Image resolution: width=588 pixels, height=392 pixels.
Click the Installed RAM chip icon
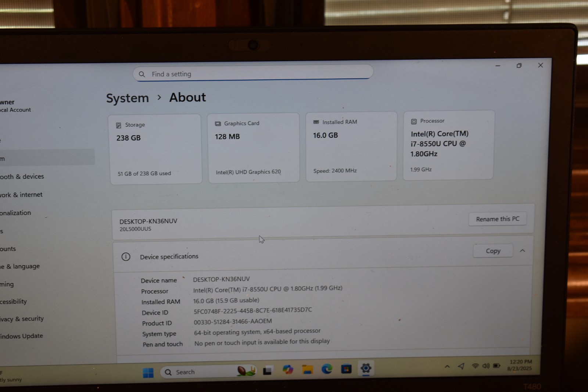pos(316,122)
